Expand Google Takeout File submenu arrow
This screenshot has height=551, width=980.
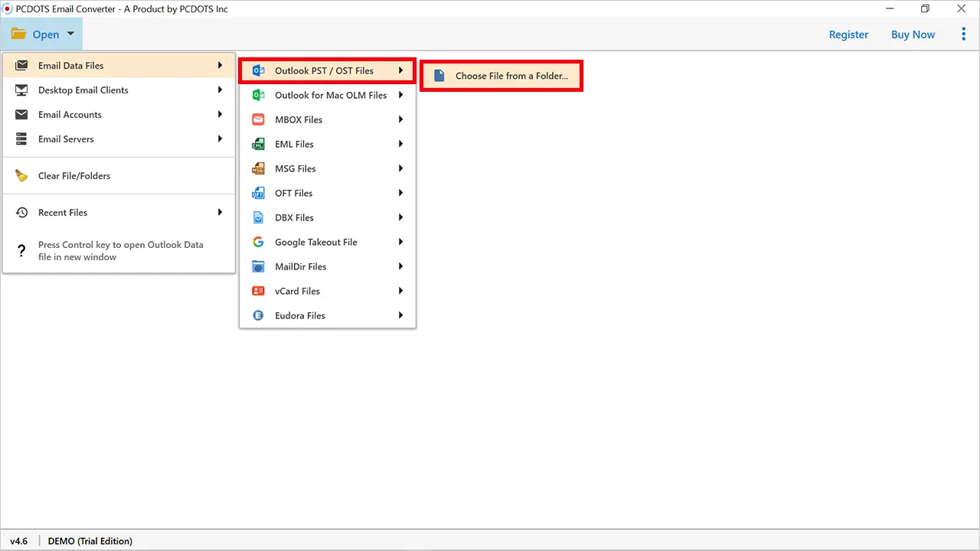pyautogui.click(x=400, y=243)
